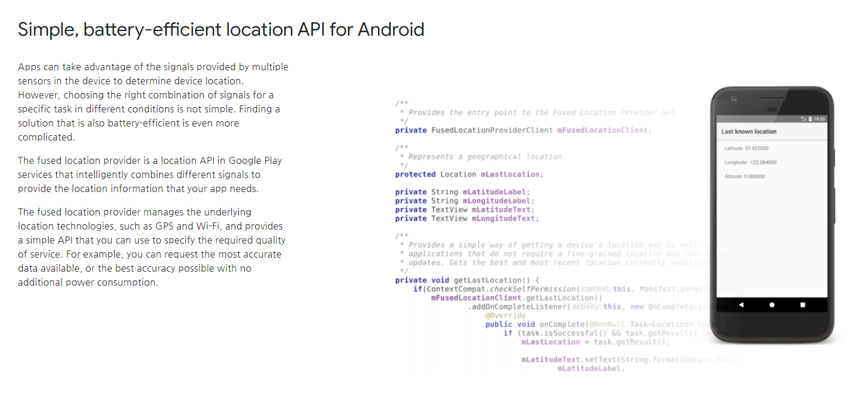Click the '.addOnCompleteListener' code line
The image size is (868, 394).
(601, 307)
